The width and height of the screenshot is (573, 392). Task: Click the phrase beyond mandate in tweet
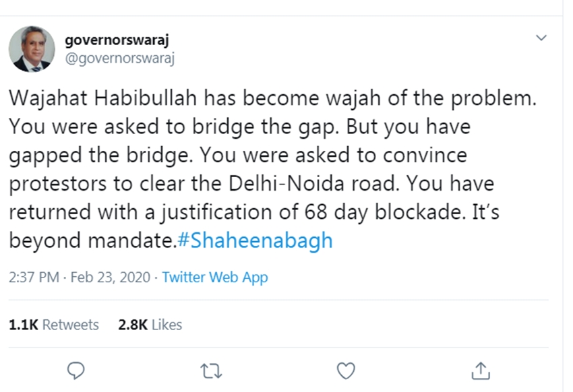(91, 240)
